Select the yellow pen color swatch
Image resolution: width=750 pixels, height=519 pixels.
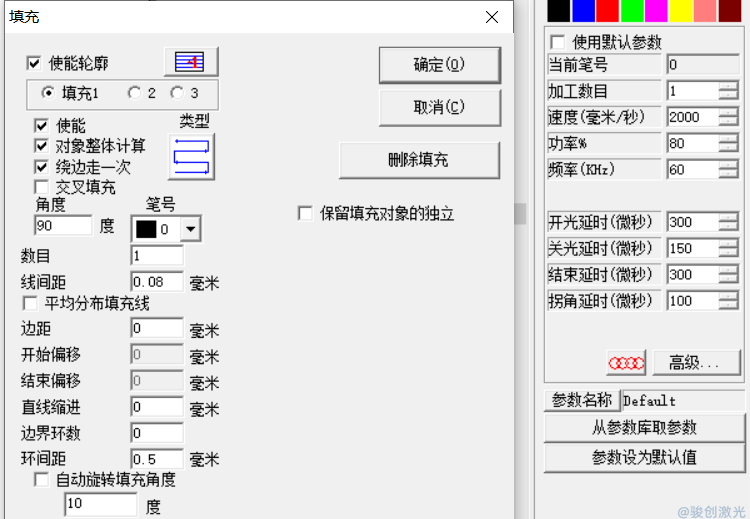coord(681,11)
